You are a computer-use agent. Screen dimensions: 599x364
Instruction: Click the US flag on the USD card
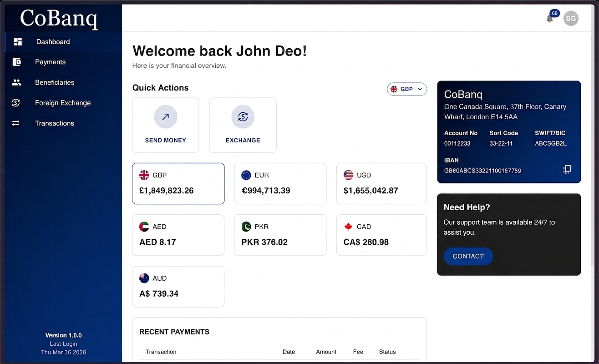coord(349,175)
